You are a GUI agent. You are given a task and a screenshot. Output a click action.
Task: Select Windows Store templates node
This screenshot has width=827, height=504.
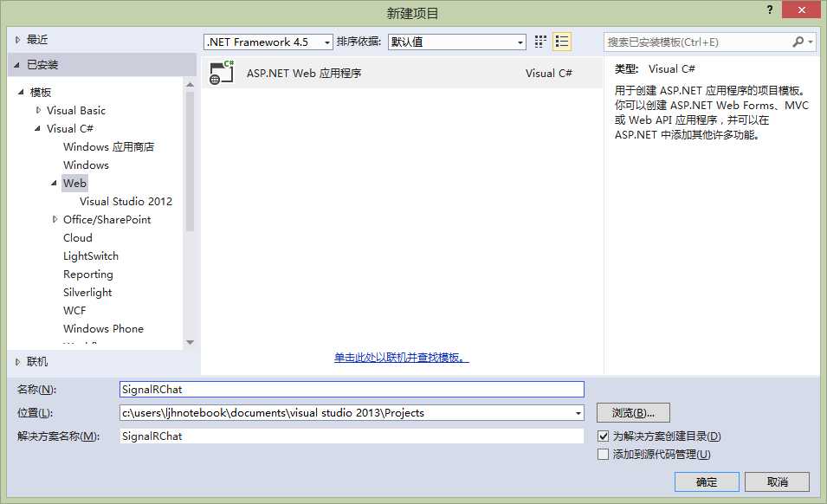108,146
